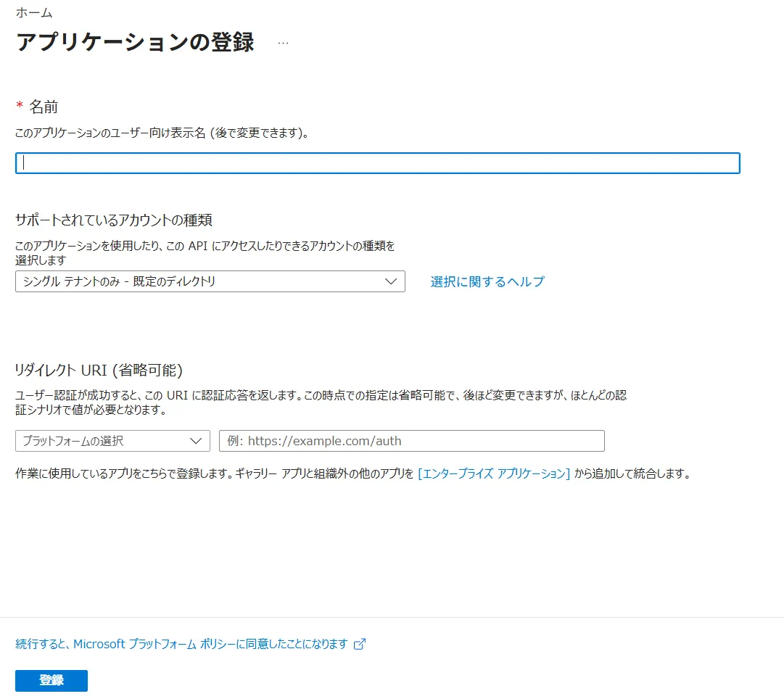Click the chevron on the account type dropdown
This screenshot has height=699, width=784.
coord(392,281)
